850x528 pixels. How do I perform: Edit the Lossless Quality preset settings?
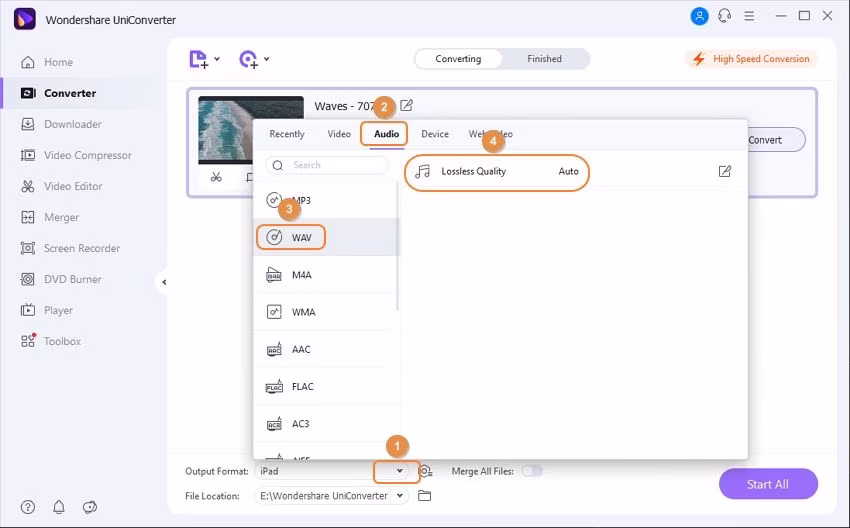tap(725, 172)
